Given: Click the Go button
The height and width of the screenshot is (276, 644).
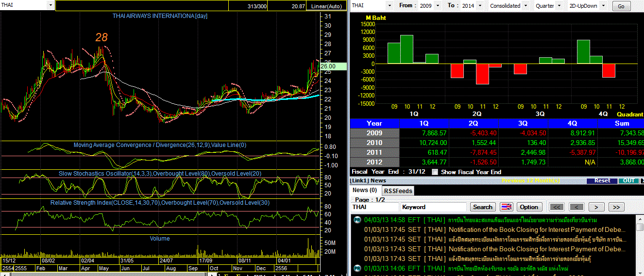Looking at the screenshot, I should (621, 6).
